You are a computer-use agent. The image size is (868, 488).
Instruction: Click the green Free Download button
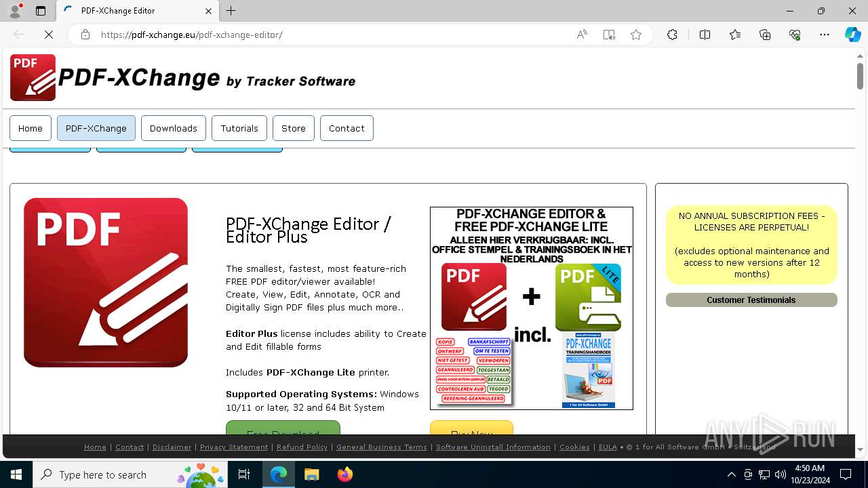pyautogui.click(x=283, y=428)
